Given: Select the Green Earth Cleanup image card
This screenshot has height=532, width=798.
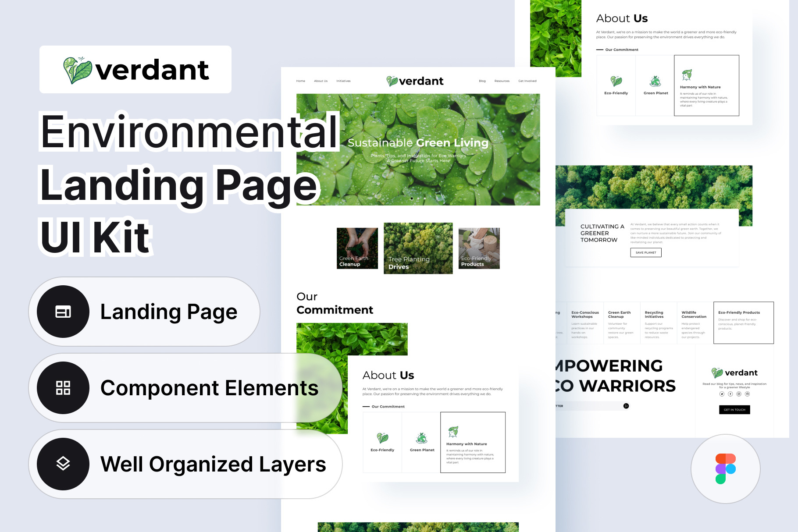Looking at the screenshot, I should tap(357, 248).
